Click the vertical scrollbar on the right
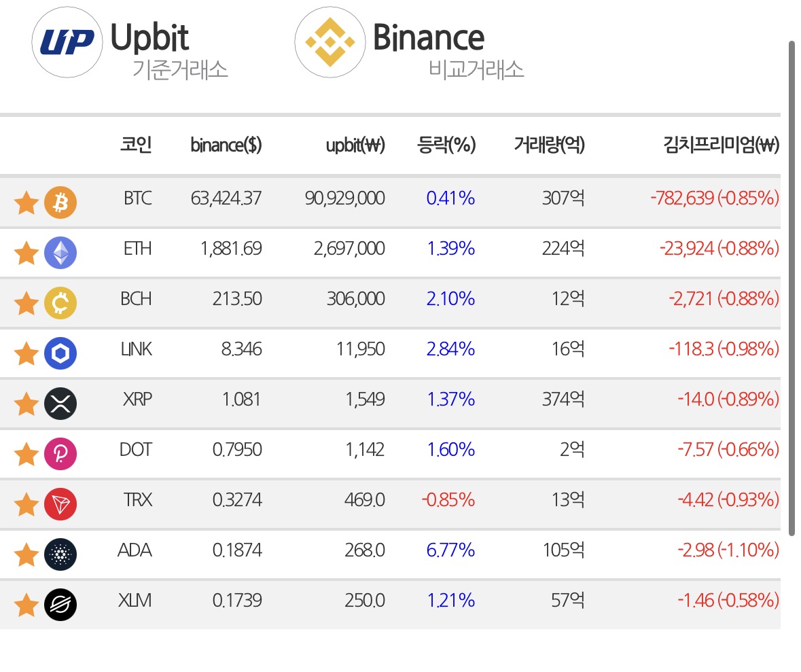 791,288
